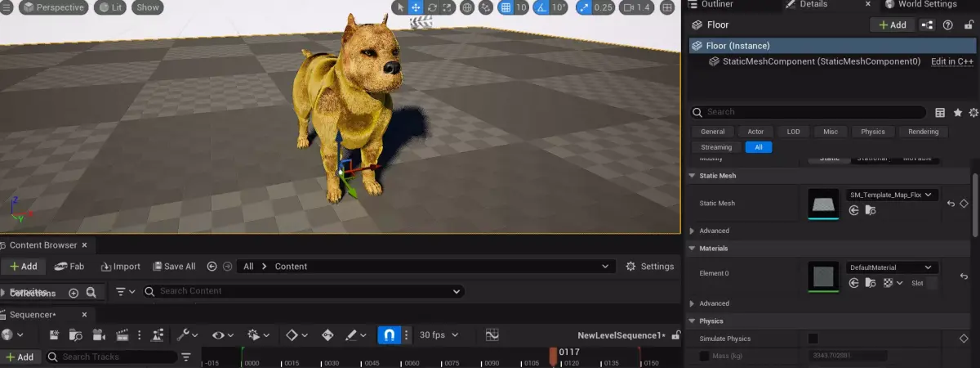Image resolution: width=980 pixels, height=368 pixels.
Task: Use selected asset arrow for Static Mesh
Action: pyautogui.click(x=854, y=210)
